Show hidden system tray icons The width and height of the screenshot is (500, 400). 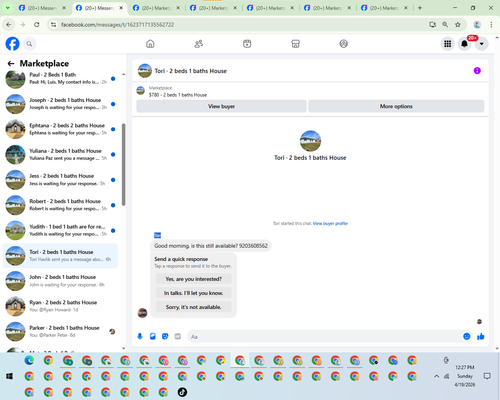coord(436,376)
